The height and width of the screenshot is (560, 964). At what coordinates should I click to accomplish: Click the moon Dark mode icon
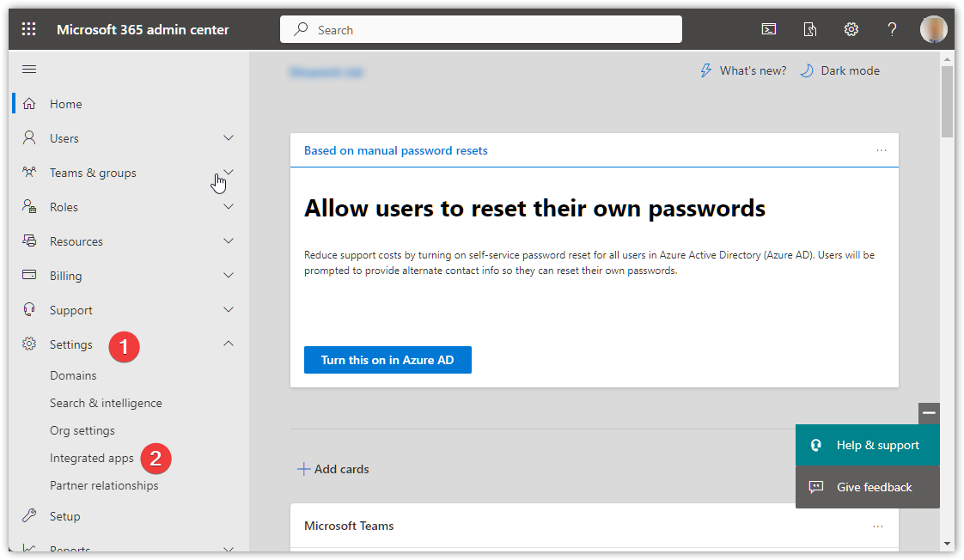(807, 70)
